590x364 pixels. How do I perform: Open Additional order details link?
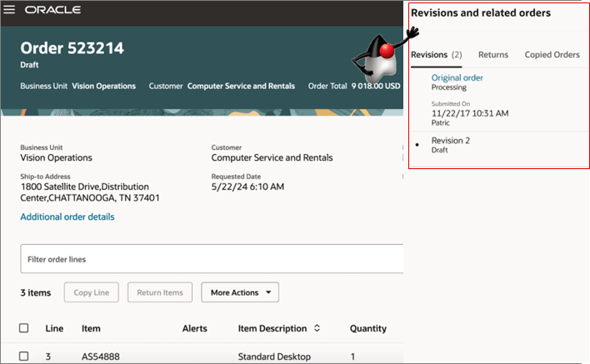67,217
